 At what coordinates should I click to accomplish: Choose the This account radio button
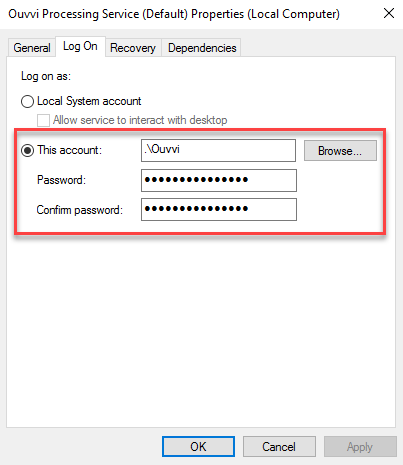[27, 150]
